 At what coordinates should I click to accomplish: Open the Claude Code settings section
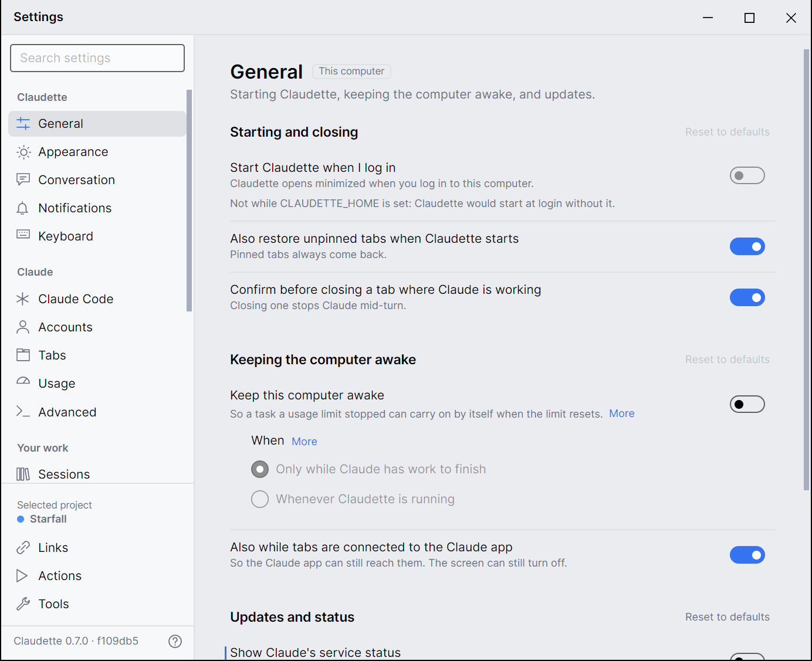(97, 299)
